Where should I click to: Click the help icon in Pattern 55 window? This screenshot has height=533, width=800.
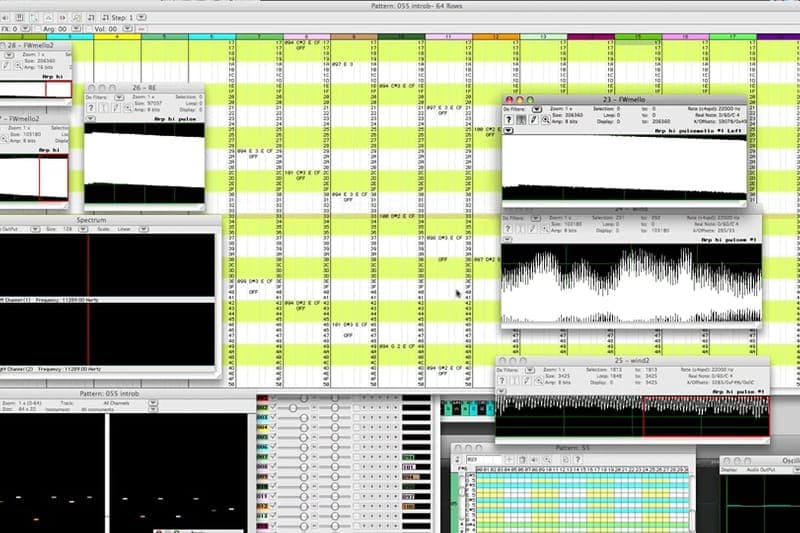tap(578, 460)
